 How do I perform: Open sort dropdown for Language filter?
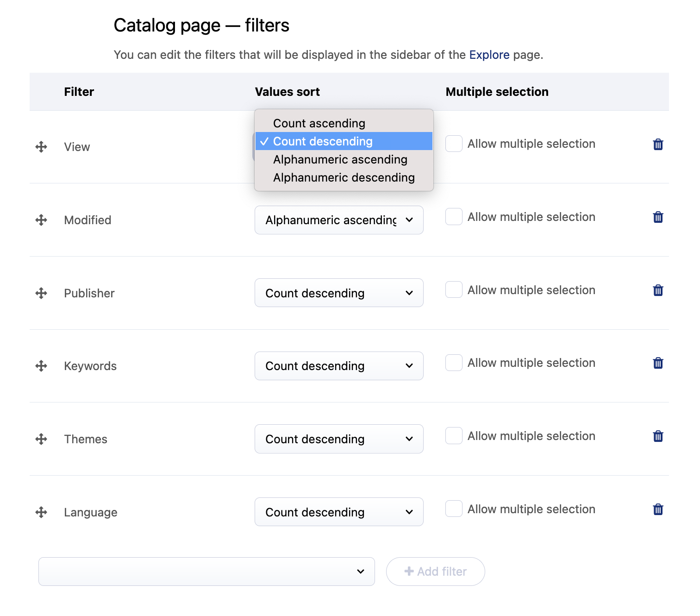pyautogui.click(x=339, y=512)
